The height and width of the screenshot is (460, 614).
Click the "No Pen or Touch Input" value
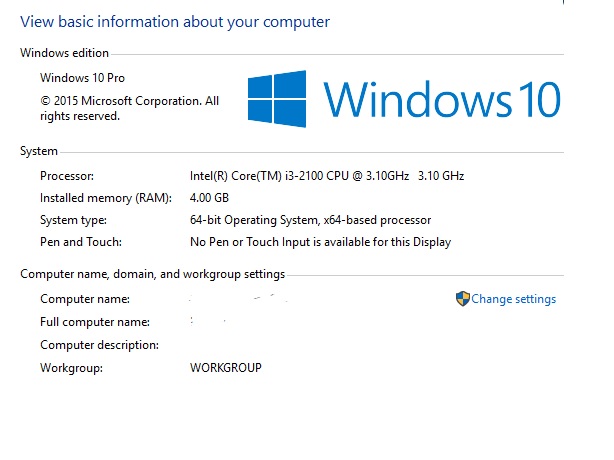pyautogui.click(x=320, y=242)
